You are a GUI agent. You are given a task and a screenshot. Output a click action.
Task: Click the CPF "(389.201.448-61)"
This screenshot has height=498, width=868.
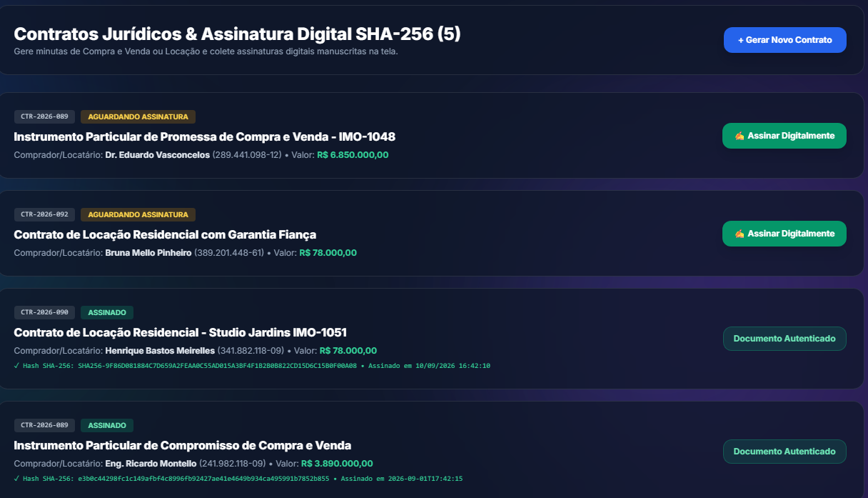[229, 253]
